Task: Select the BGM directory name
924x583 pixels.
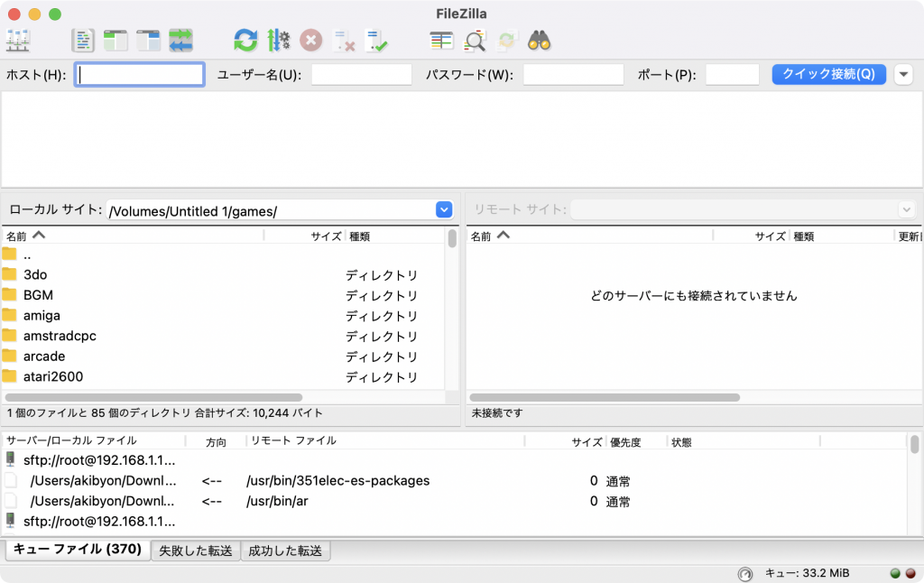Action: coord(38,295)
